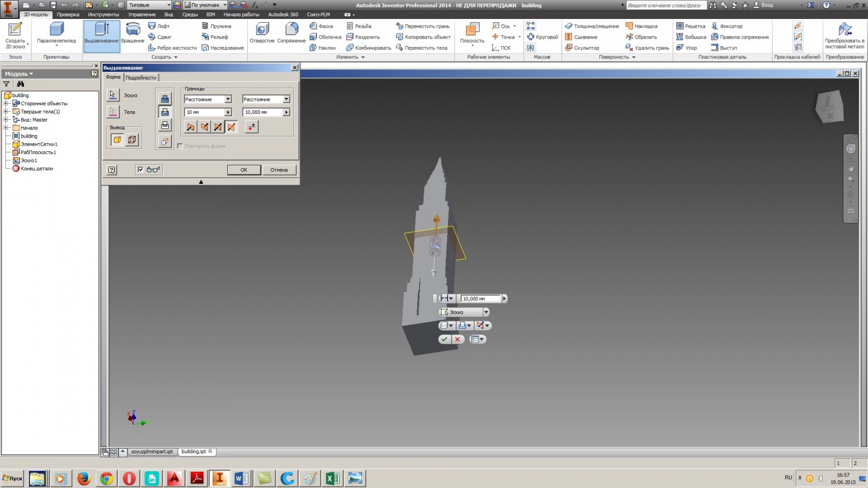
Task: Select the Параллелепипед primitive tool
Action: click(x=56, y=34)
